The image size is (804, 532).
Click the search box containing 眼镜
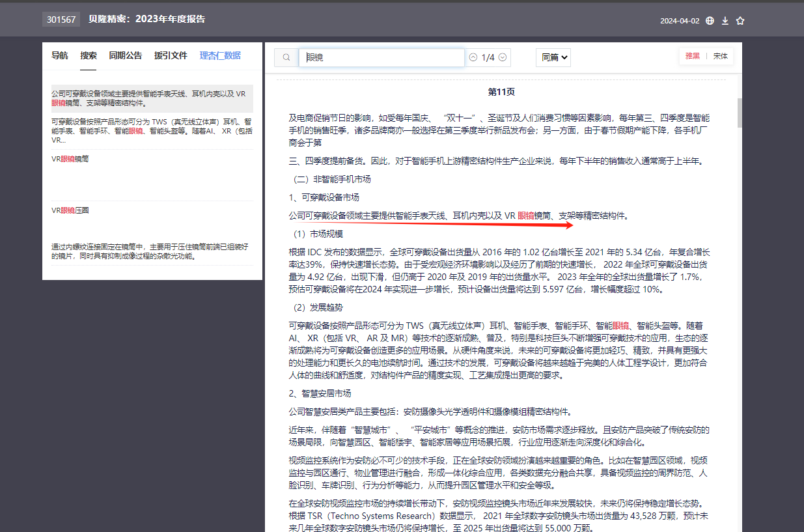(x=382, y=57)
